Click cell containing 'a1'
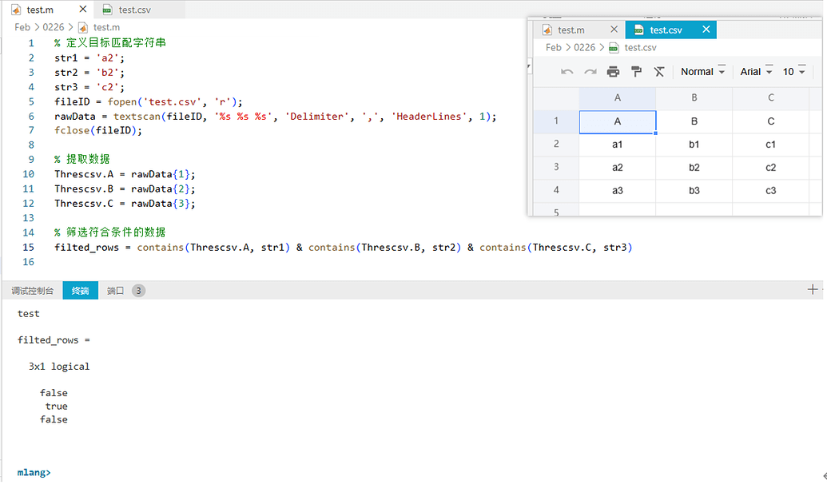This screenshot has width=827, height=504. (617, 145)
